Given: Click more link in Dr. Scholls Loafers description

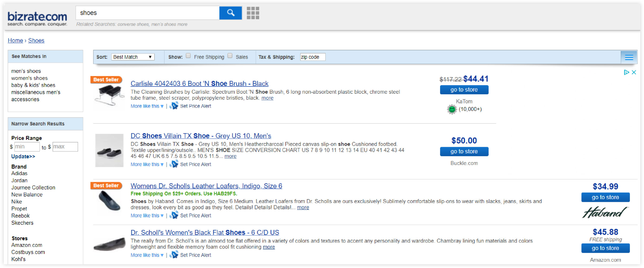Looking at the screenshot, I should coord(303,207).
